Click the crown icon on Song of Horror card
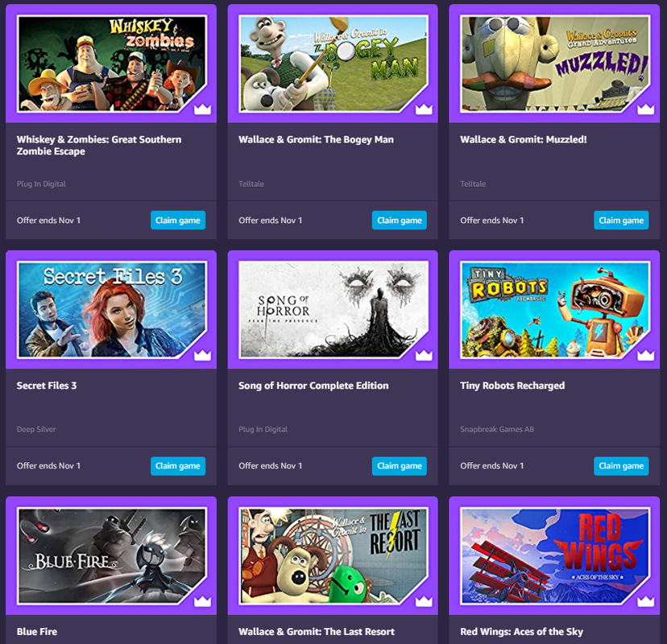 pyautogui.click(x=424, y=355)
